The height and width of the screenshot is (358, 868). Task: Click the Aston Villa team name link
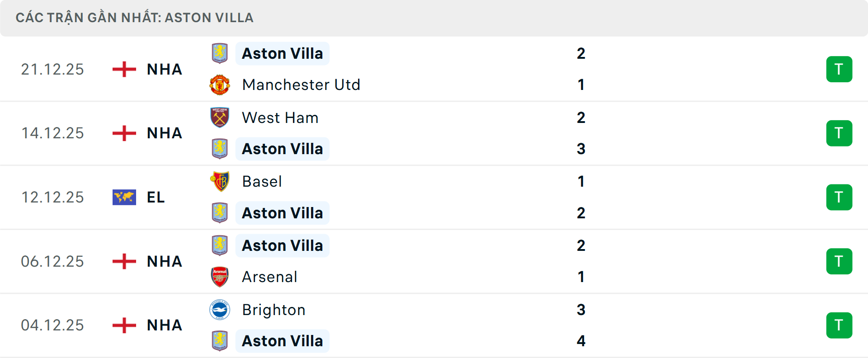pos(283,53)
